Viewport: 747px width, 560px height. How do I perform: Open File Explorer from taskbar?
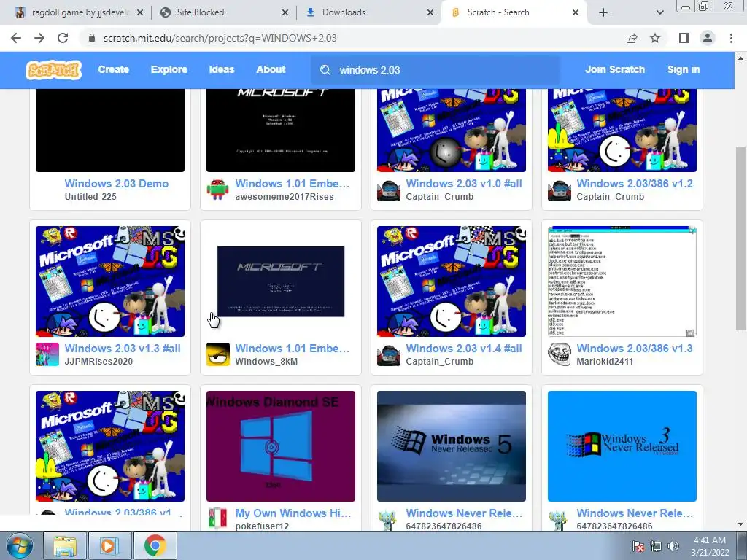point(65,545)
